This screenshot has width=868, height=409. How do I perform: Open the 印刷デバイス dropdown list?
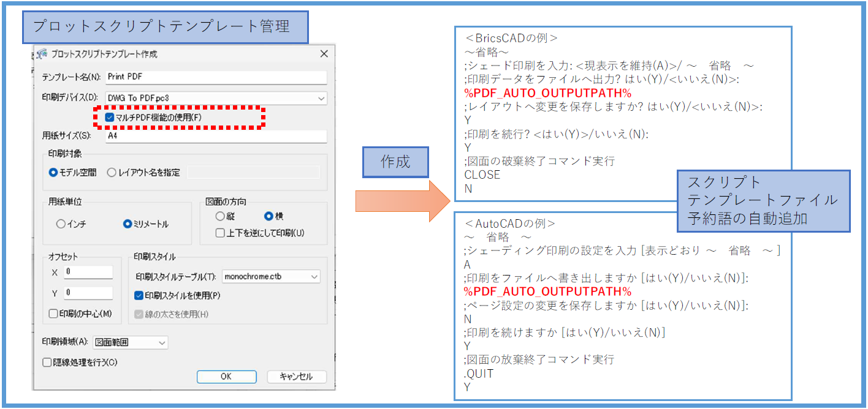point(321,98)
